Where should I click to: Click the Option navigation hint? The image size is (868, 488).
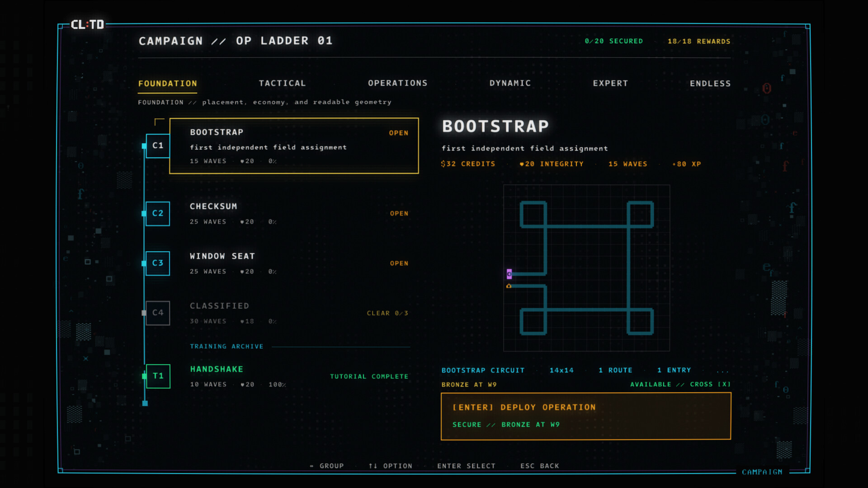[x=391, y=466]
